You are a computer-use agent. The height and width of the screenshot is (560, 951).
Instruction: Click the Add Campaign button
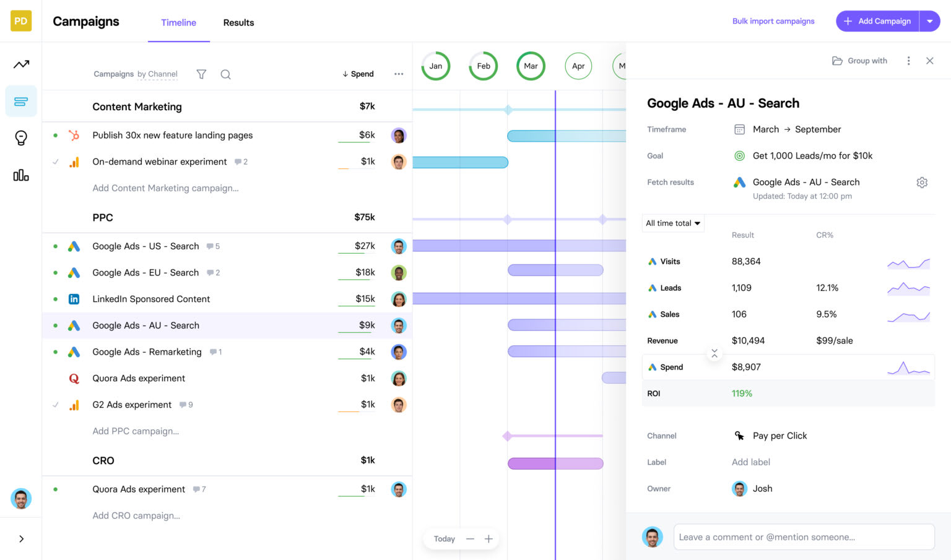tap(878, 21)
